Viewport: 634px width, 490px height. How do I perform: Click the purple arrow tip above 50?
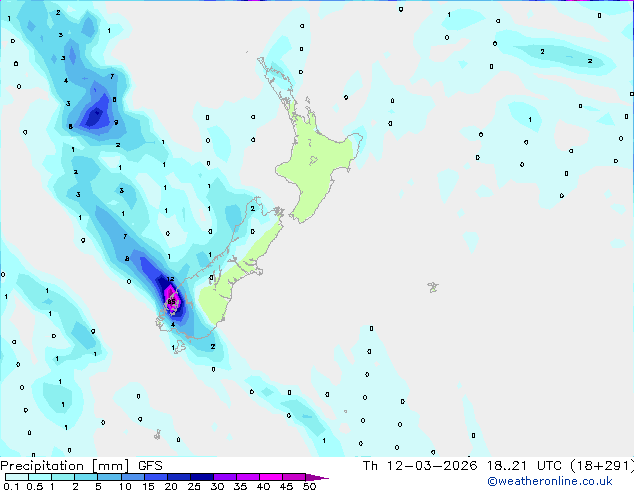317,478
